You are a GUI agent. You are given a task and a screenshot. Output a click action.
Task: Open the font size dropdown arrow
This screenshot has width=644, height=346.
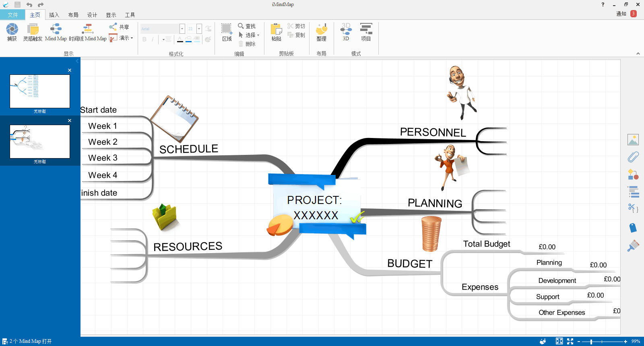[x=199, y=29]
